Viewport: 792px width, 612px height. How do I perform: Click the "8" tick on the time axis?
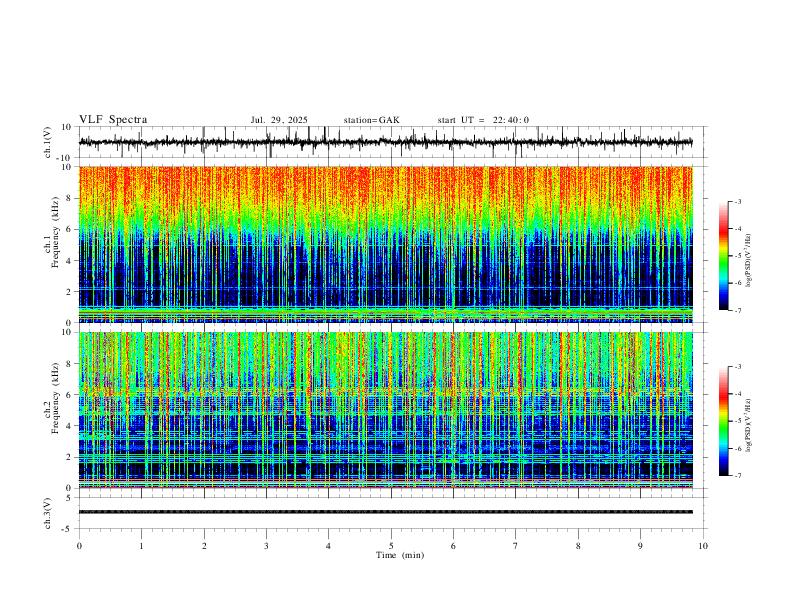click(x=578, y=546)
